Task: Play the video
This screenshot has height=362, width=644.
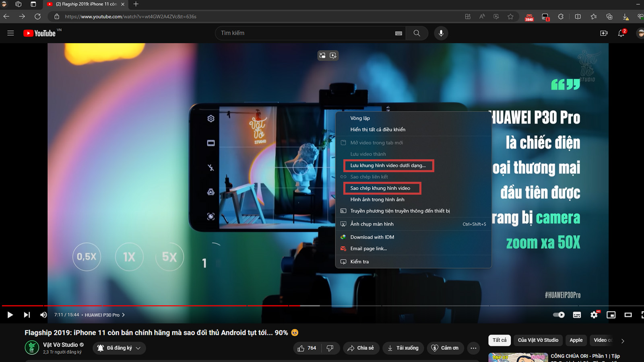Action: click(x=10, y=315)
